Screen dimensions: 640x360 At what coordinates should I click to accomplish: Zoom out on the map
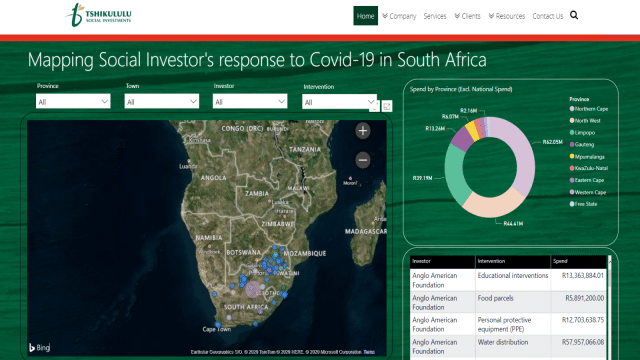coord(362,160)
